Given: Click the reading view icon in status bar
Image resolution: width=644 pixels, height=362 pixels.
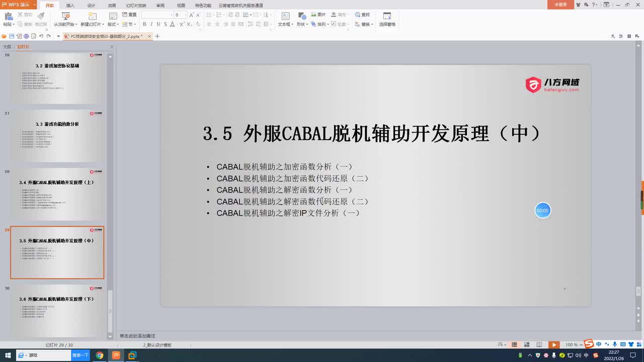Looking at the screenshot, I should tap(539, 345).
